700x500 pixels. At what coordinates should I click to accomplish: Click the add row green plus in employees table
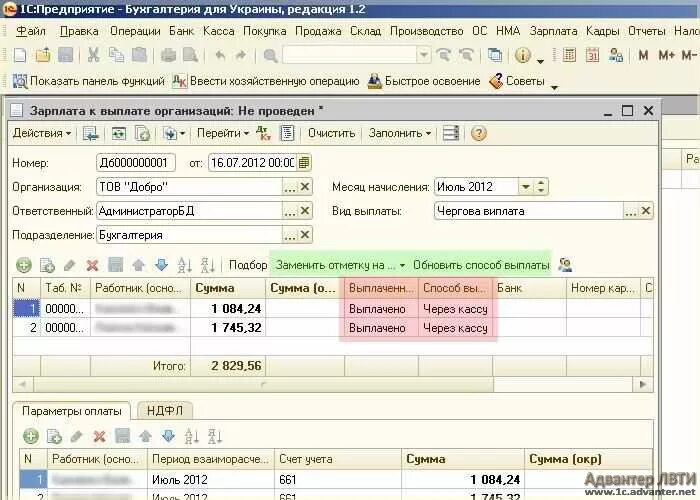(x=24, y=265)
